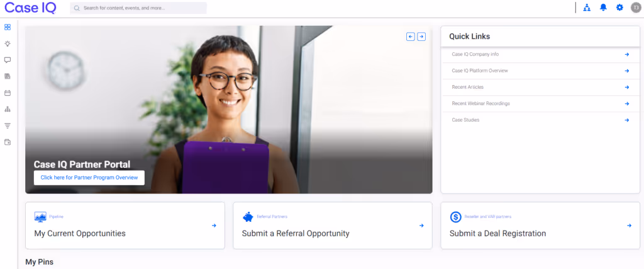Go to next banner slide arrow
The width and height of the screenshot is (644, 269).
click(x=421, y=37)
